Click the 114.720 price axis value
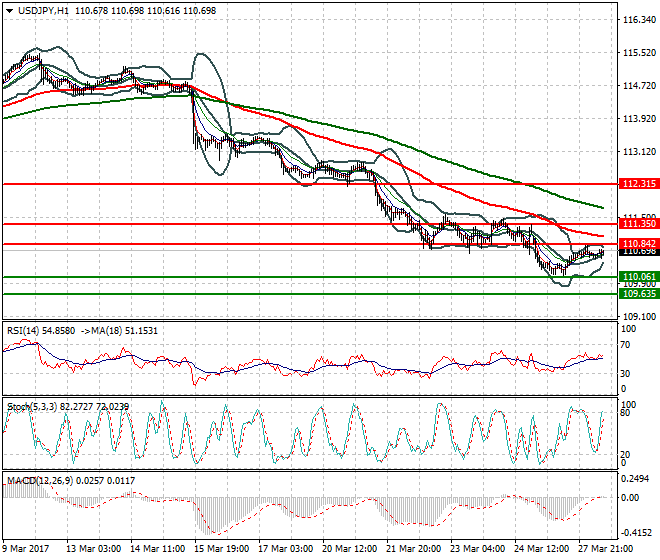660x560 pixels. point(639,85)
